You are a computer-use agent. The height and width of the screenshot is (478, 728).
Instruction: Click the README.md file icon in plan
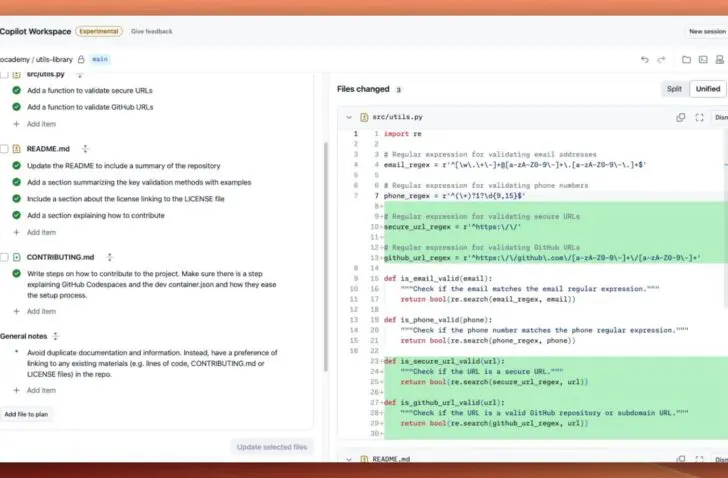pos(17,149)
